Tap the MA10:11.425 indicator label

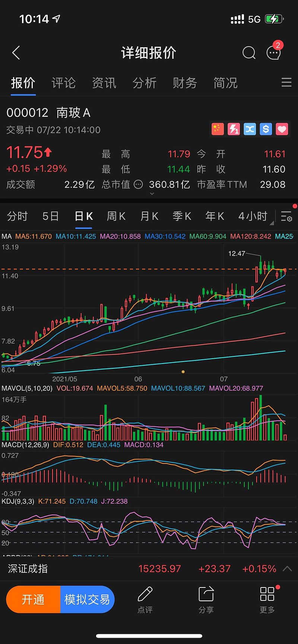(x=76, y=236)
